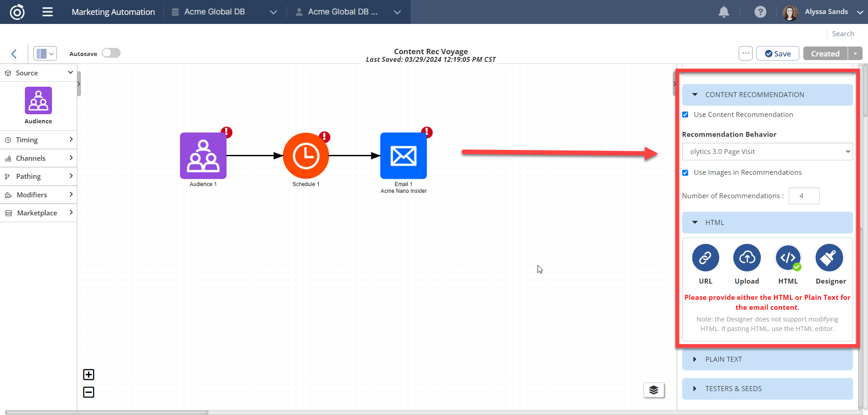The image size is (868, 415).
Task: Toggle the Autosave switch
Action: (x=111, y=53)
